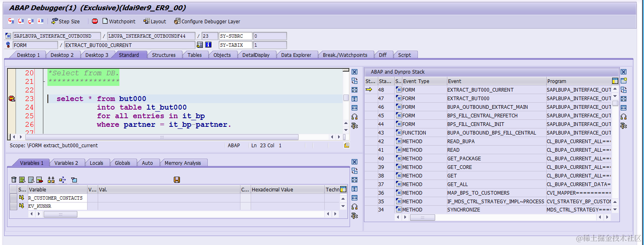This screenshot has height=245, width=644.
Task: Maximize the source code tool to full screen
Action: 355,90
